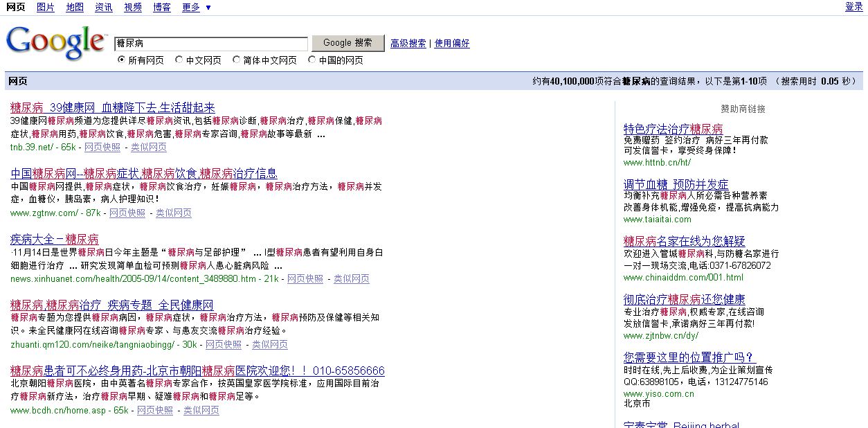868x428 pixels.
Task: Click the 赞助商链接 heading
Action: pyautogui.click(x=743, y=109)
